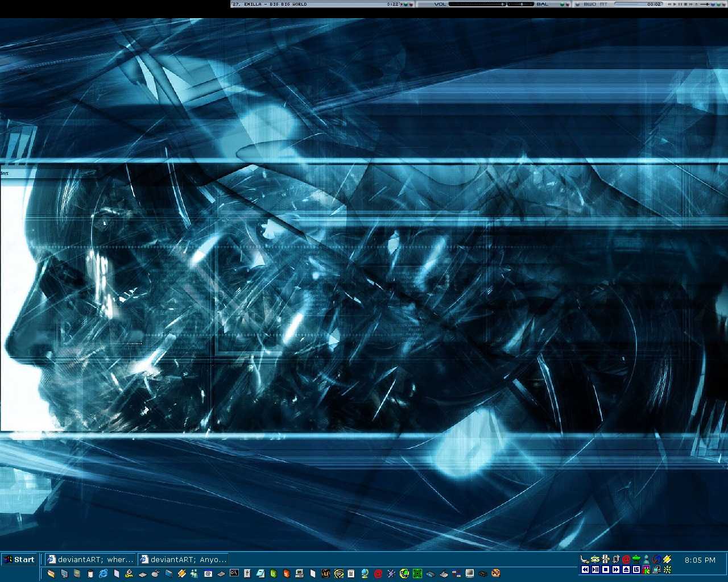The width and height of the screenshot is (728, 582).
Task: Click the 8:05 PM clock
Action: tap(700, 560)
